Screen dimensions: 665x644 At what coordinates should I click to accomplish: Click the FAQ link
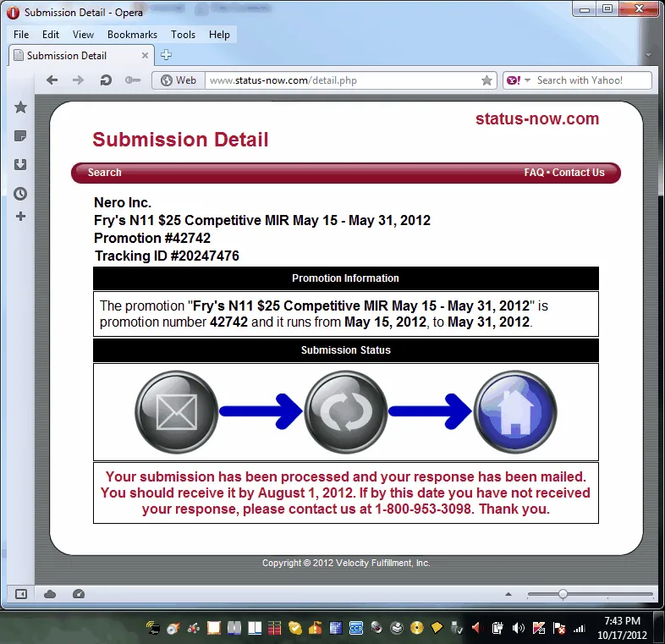(x=534, y=173)
